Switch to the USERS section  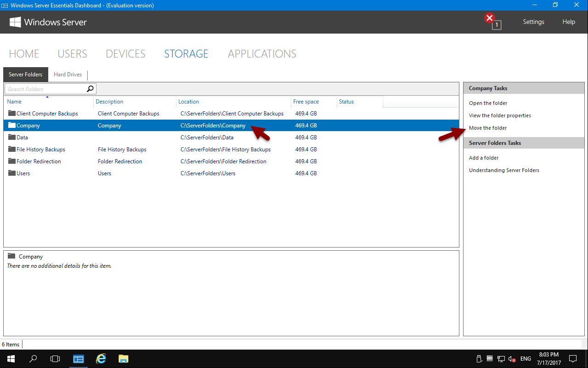[x=73, y=54]
